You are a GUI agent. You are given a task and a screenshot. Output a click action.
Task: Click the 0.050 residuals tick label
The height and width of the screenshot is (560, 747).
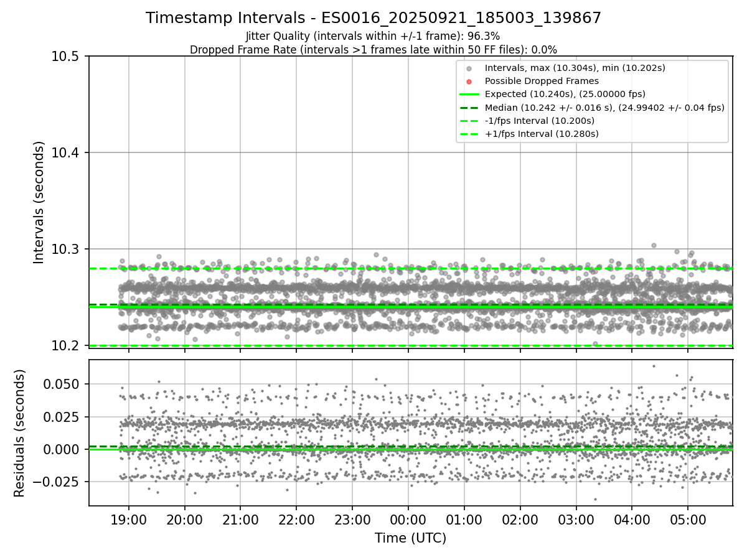click(62, 384)
